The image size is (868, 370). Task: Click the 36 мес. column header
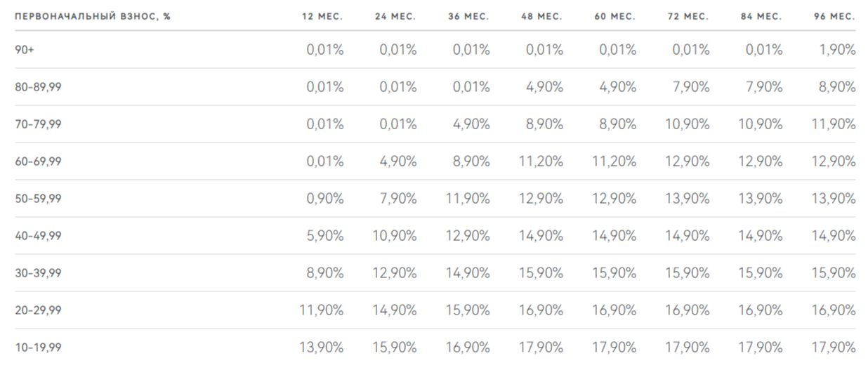coord(468,17)
